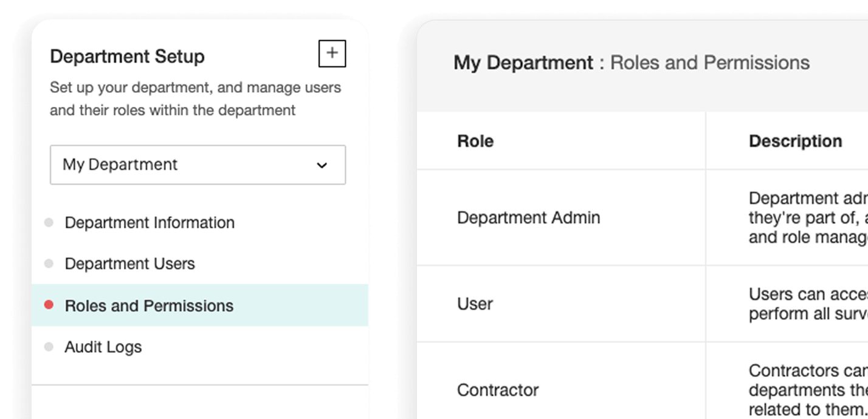This screenshot has width=868, height=419.
Task: Click the chevron inside the department selector
Action: (x=323, y=165)
